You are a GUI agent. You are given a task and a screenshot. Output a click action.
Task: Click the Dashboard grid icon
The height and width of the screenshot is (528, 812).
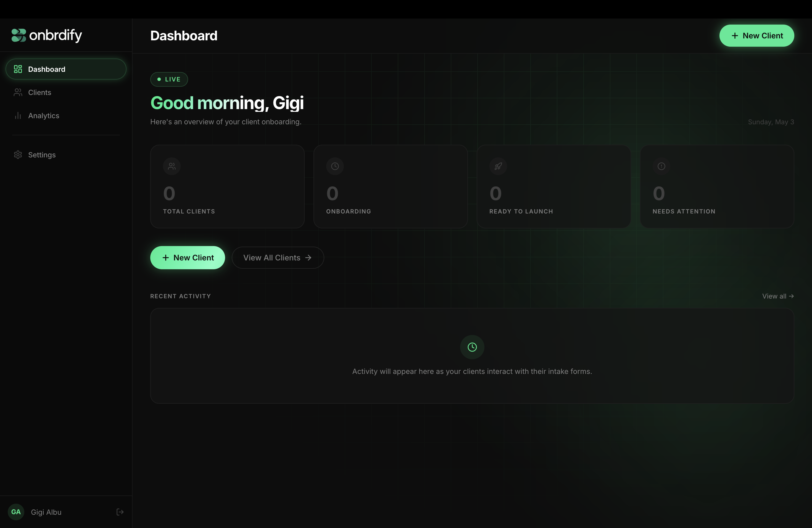click(x=18, y=69)
